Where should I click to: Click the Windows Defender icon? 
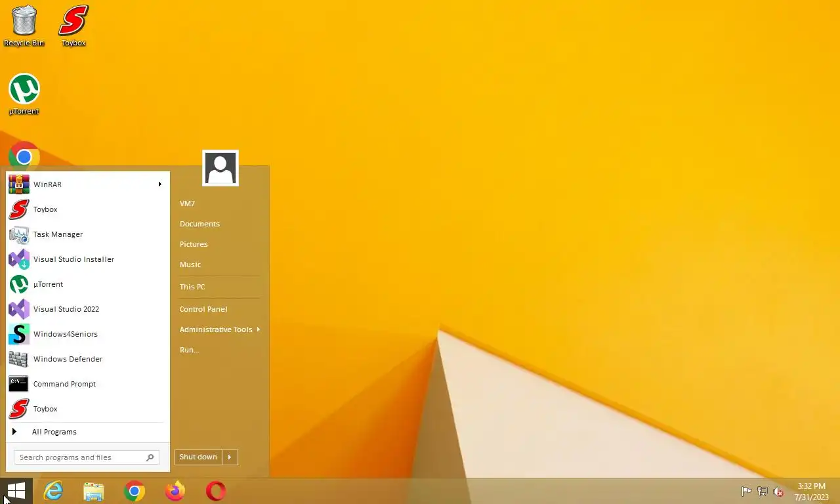pyautogui.click(x=18, y=359)
